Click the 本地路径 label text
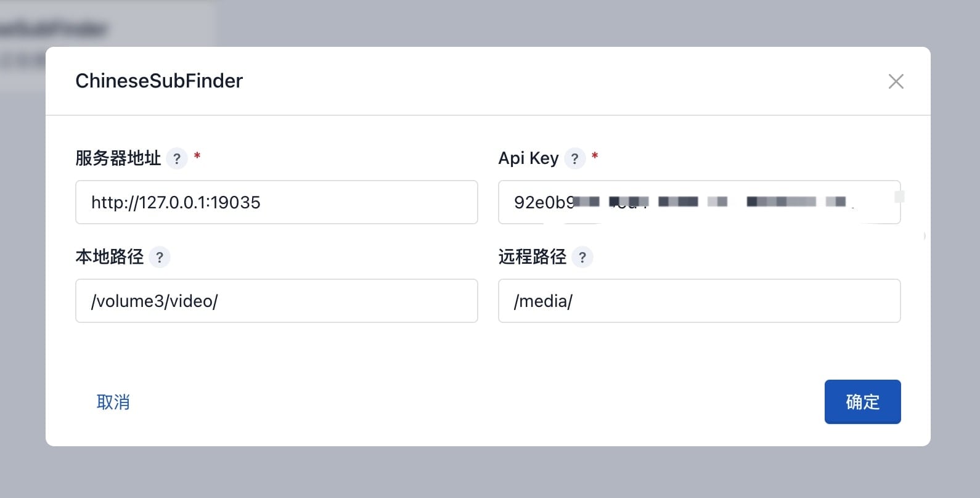 tap(110, 256)
